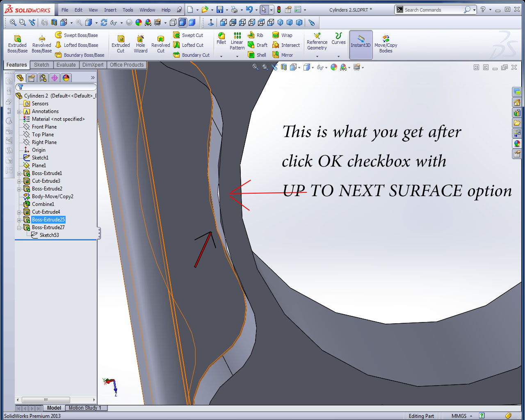525x420 pixels.
Task: Click Move/Copy Bodies tool
Action: (386, 44)
